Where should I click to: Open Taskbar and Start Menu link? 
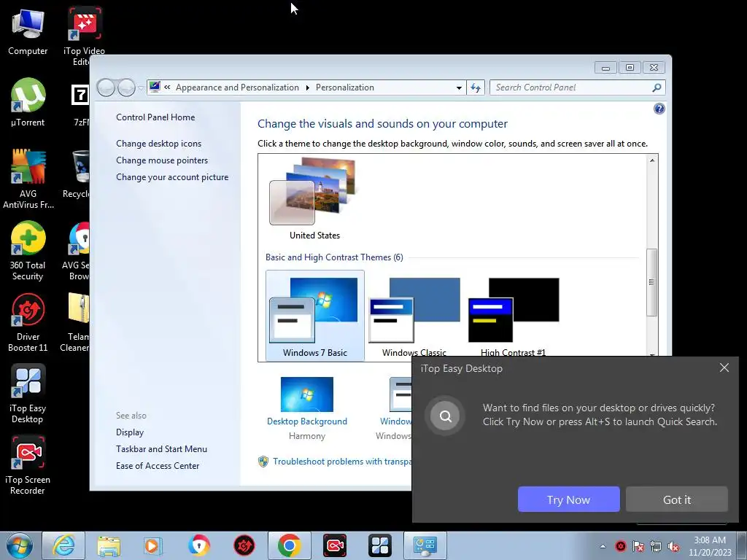pyautogui.click(x=161, y=448)
